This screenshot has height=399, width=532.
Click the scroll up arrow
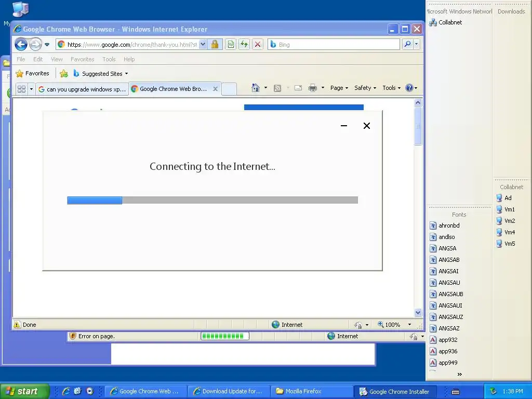[x=418, y=102]
